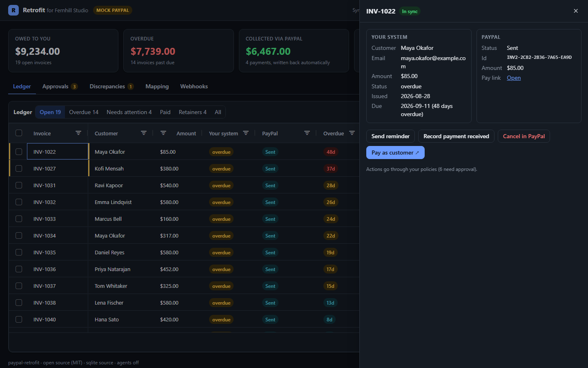Open the Invoice column filter menu
This screenshot has height=368, width=588.
click(78, 133)
